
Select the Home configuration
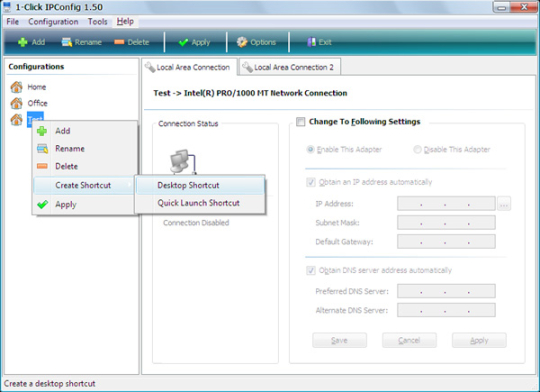[37, 87]
